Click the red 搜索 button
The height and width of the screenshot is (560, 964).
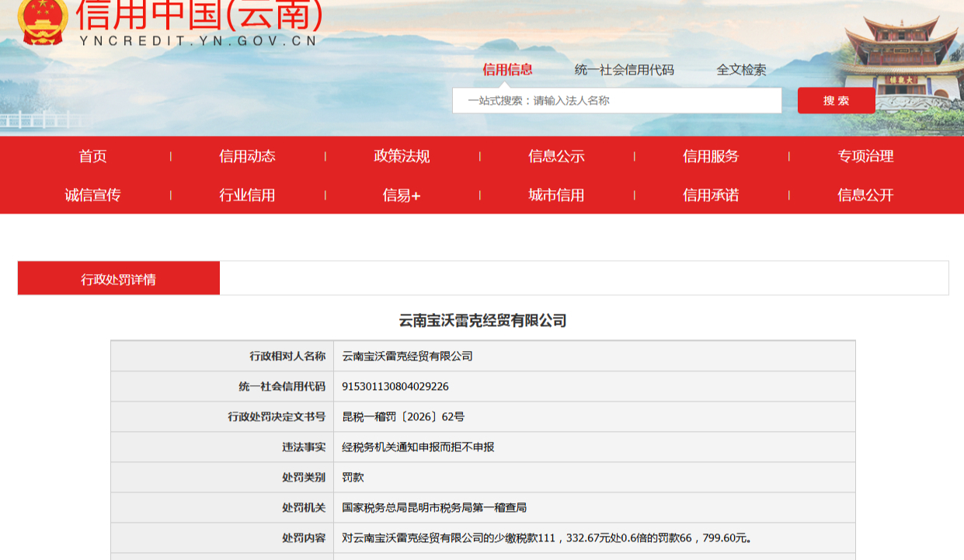click(x=837, y=100)
